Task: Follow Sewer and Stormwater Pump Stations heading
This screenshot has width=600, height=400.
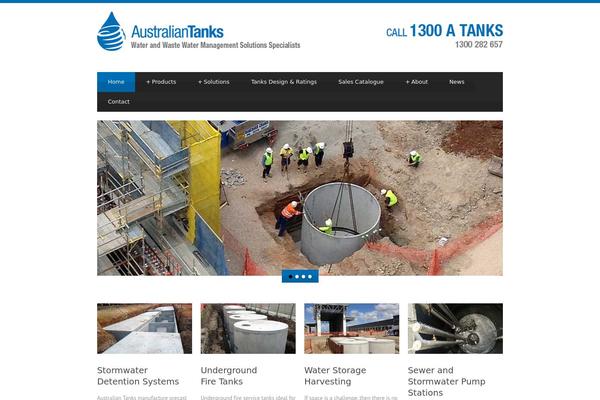Action: tap(447, 381)
